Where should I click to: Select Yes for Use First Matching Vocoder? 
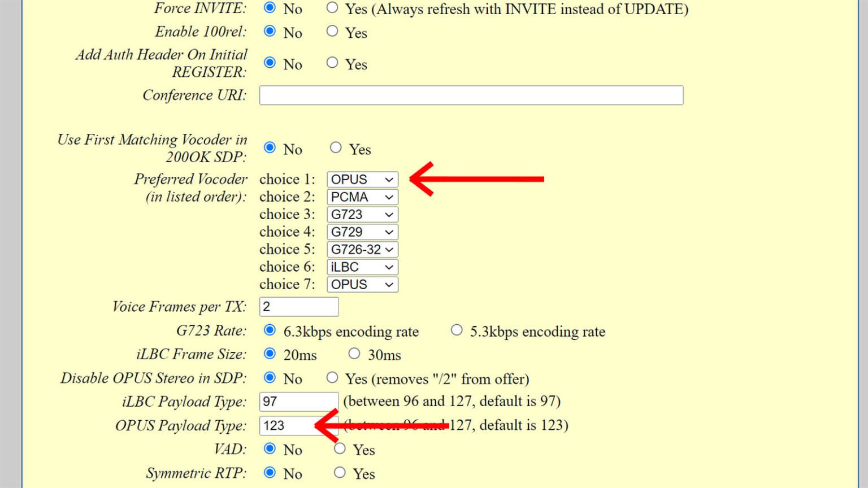click(336, 148)
